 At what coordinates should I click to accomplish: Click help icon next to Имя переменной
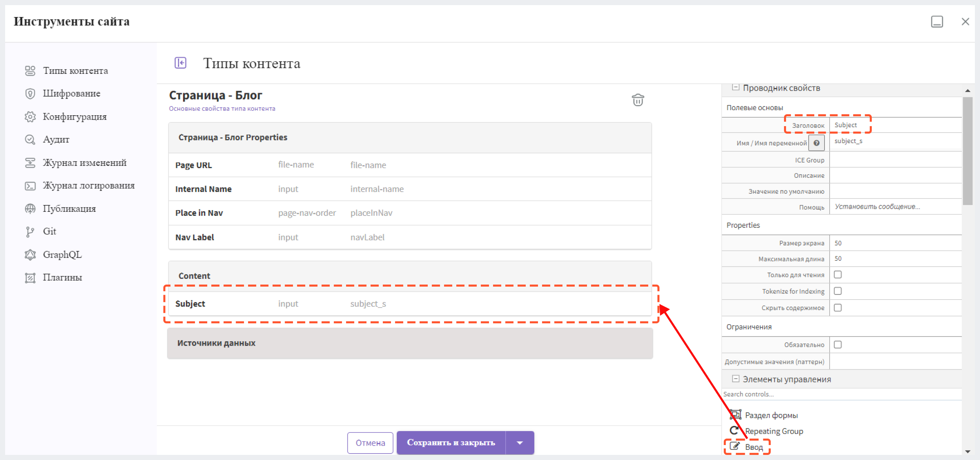[816, 143]
